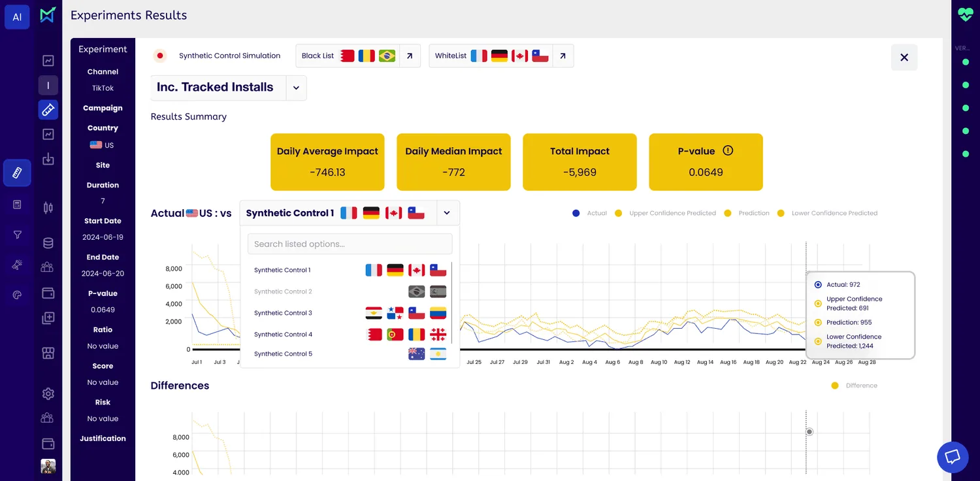Select the red Synthetic Control Simulation radio dot

coord(159,56)
